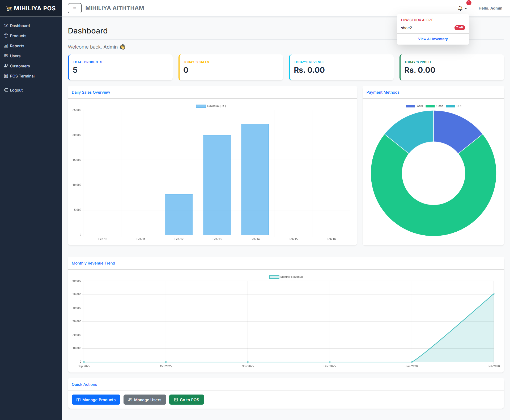510x420 pixels.
Task: Toggle the Monthly Revenue legend swatch
Action: tap(274, 277)
